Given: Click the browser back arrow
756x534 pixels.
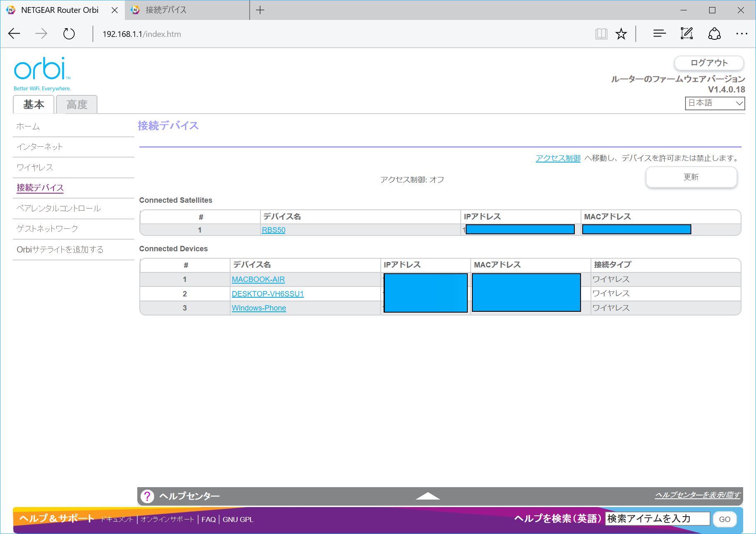Looking at the screenshot, I should coord(14,34).
